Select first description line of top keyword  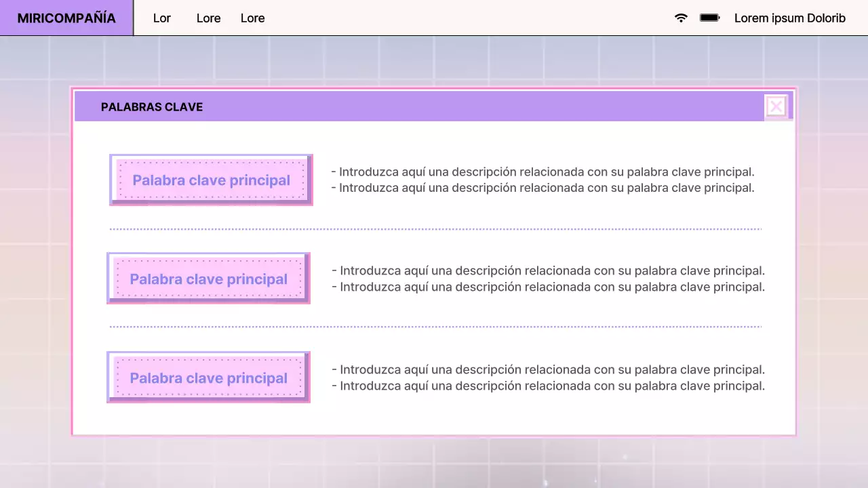click(543, 171)
